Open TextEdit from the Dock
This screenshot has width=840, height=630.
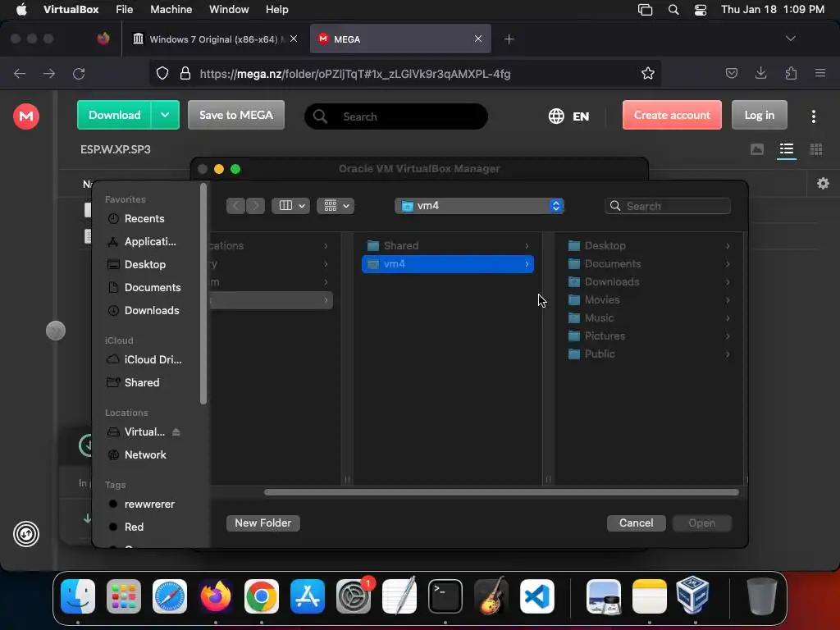click(x=399, y=596)
